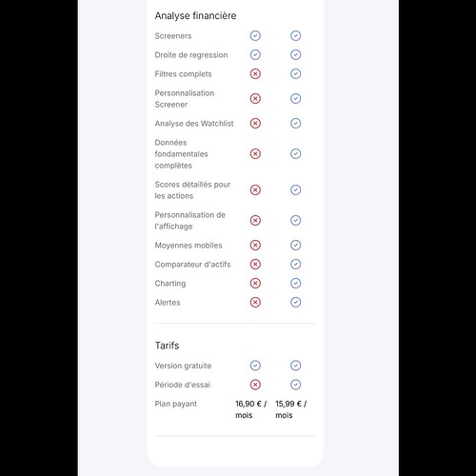The height and width of the screenshot is (476, 476).
Task: Click the first column checkmark for Screeners
Action: [x=255, y=35]
